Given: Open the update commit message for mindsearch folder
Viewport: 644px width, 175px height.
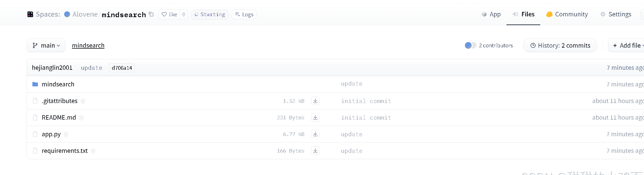Looking at the screenshot, I should coord(351,84).
